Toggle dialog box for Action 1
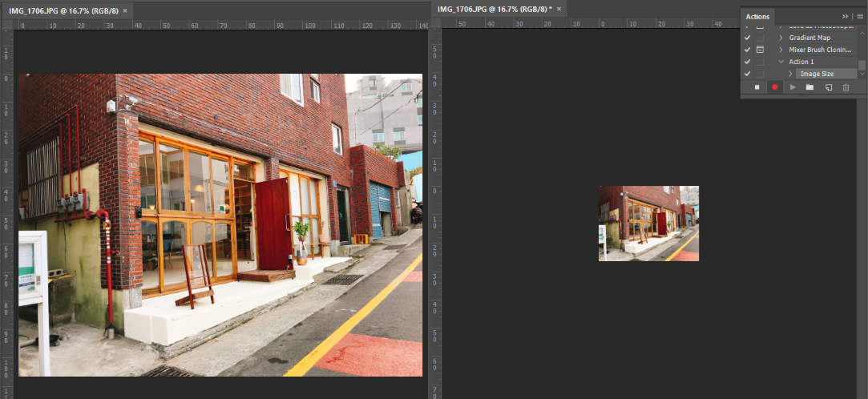The image size is (868, 399). [760, 62]
